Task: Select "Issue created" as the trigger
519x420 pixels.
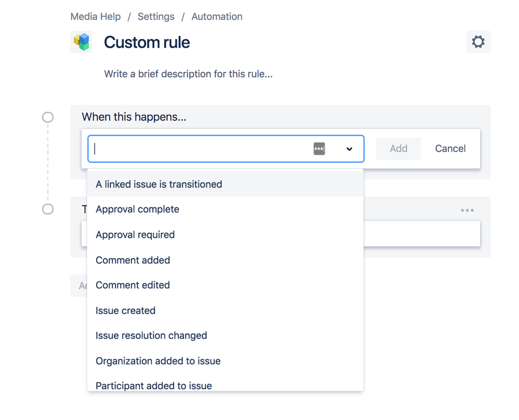Action: point(126,310)
